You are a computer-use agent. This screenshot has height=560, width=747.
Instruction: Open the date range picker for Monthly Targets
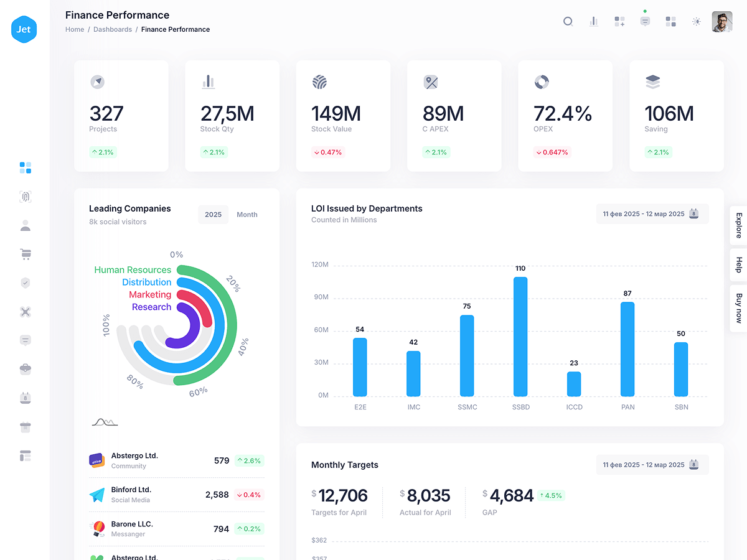pos(652,465)
